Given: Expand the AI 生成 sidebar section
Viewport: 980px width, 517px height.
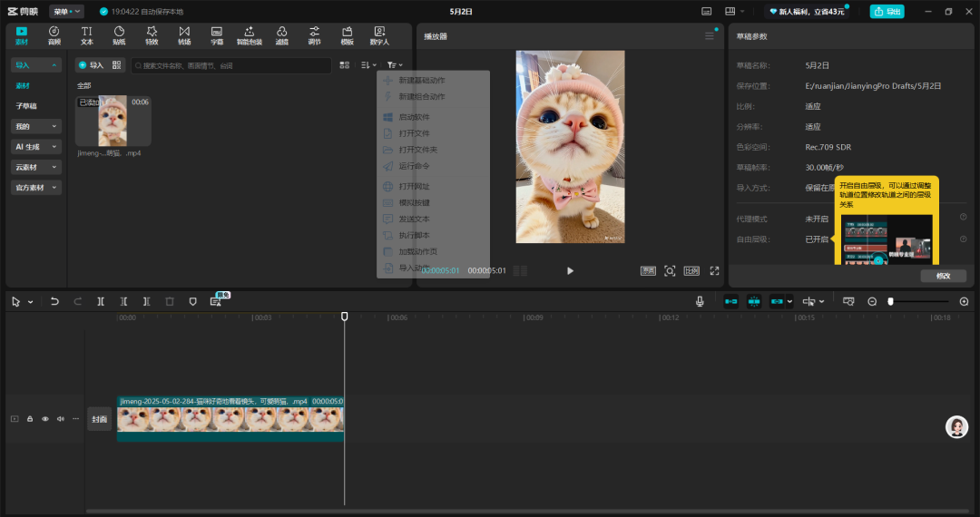Looking at the screenshot, I should (x=36, y=147).
